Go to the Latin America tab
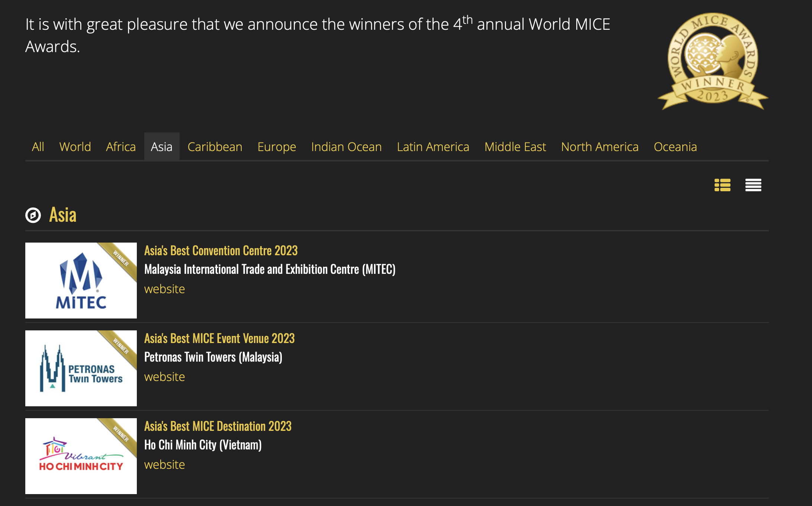Image resolution: width=812 pixels, height=506 pixels. pos(433,147)
